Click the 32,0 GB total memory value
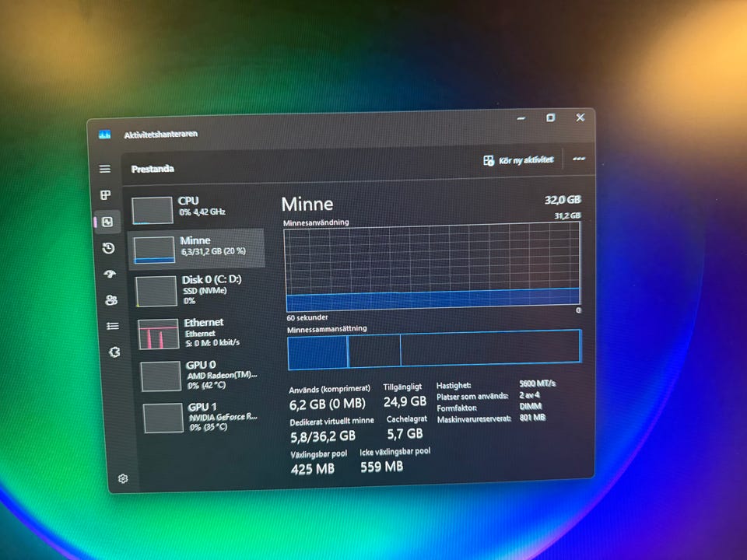Viewport: 747px width, 560px height. 563,200
